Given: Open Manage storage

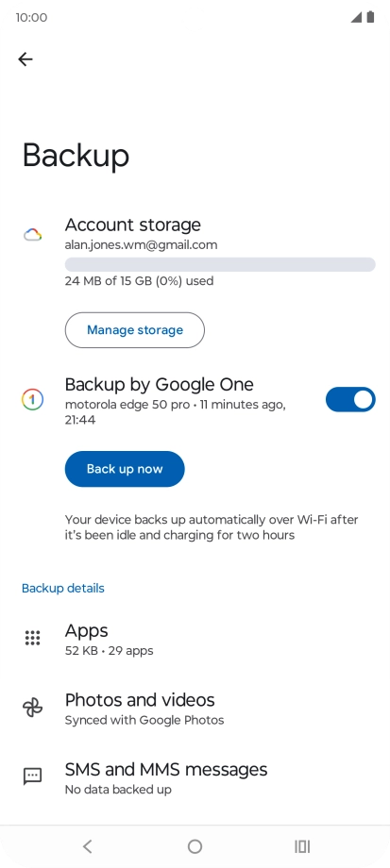Looking at the screenshot, I should coord(135,330).
